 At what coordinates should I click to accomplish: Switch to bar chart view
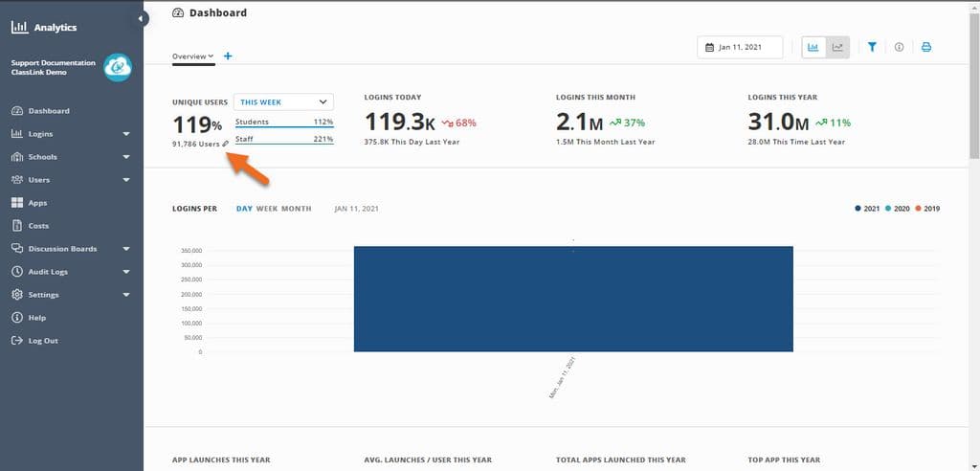tap(813, 47)
